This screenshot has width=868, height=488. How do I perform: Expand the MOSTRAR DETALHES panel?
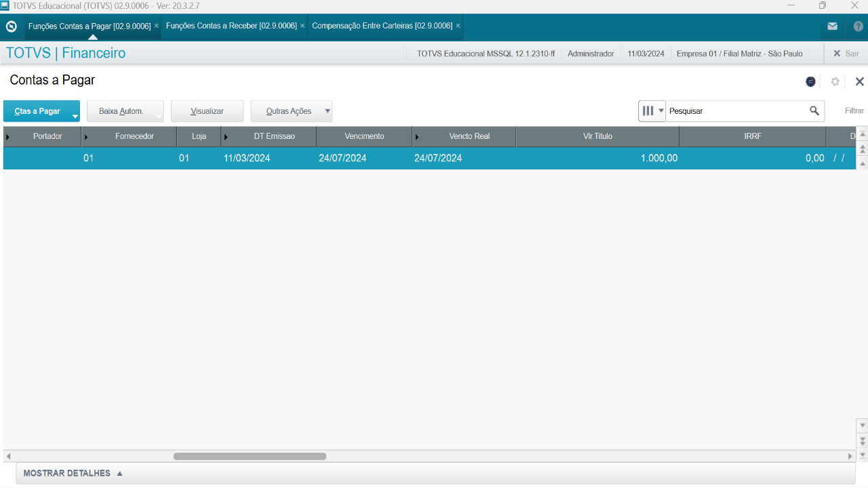(x=73, y=473)
